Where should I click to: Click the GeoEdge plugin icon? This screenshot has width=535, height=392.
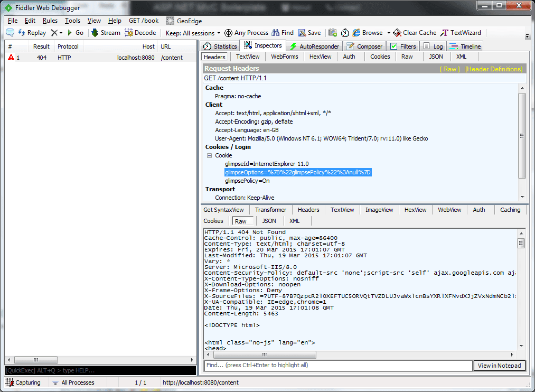(x=170, y=21)
